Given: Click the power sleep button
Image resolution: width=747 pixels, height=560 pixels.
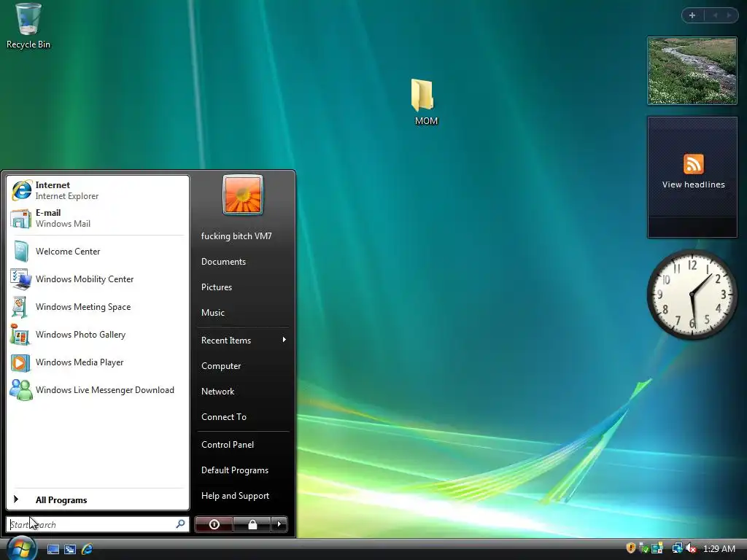Looking at the screenshot, I should [x=214, y=524].
